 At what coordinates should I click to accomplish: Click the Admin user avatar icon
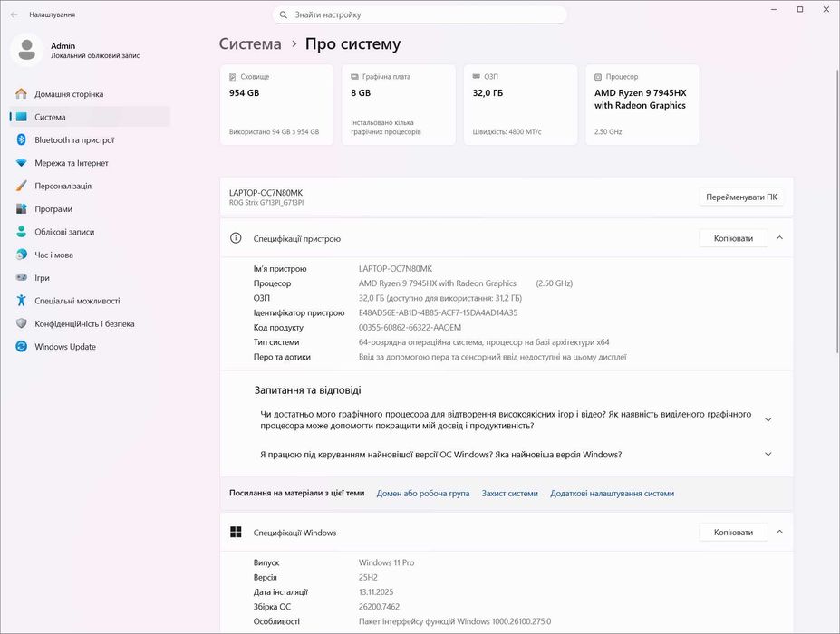click(x=27, y=50)
